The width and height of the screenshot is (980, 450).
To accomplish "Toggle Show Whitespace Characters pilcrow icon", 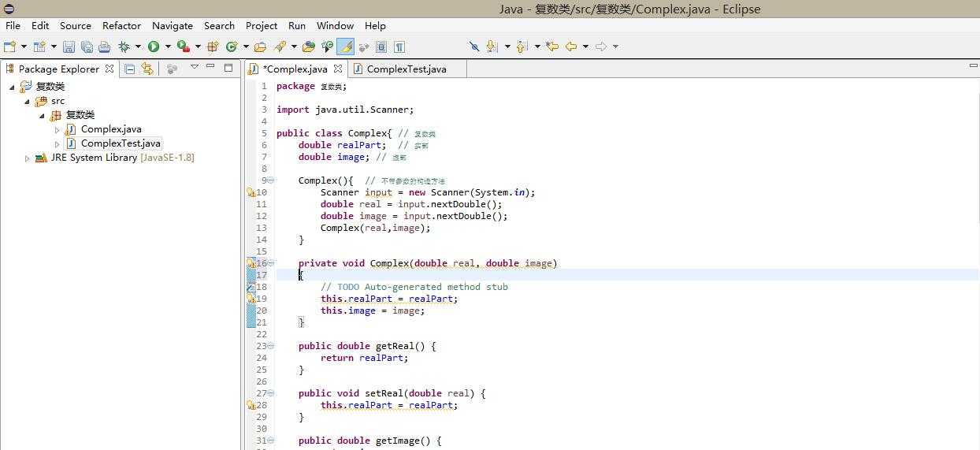I will pos(399,46).
